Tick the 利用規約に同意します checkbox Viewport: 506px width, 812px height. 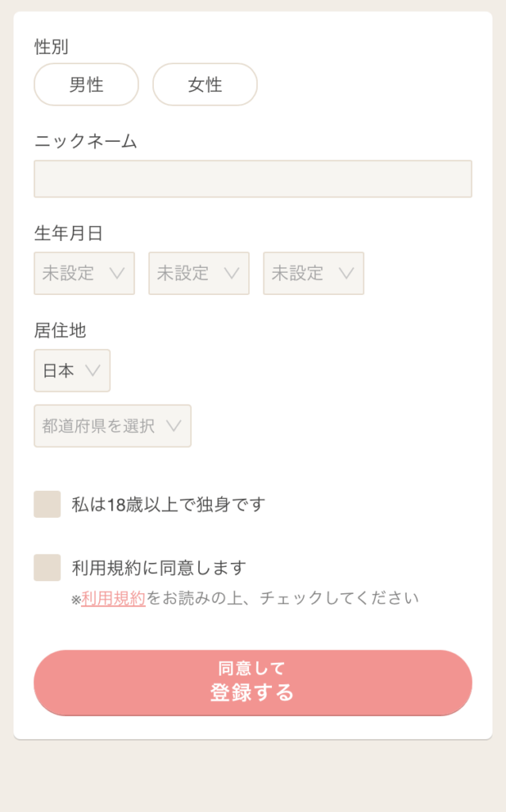click(x=48, y=568)
